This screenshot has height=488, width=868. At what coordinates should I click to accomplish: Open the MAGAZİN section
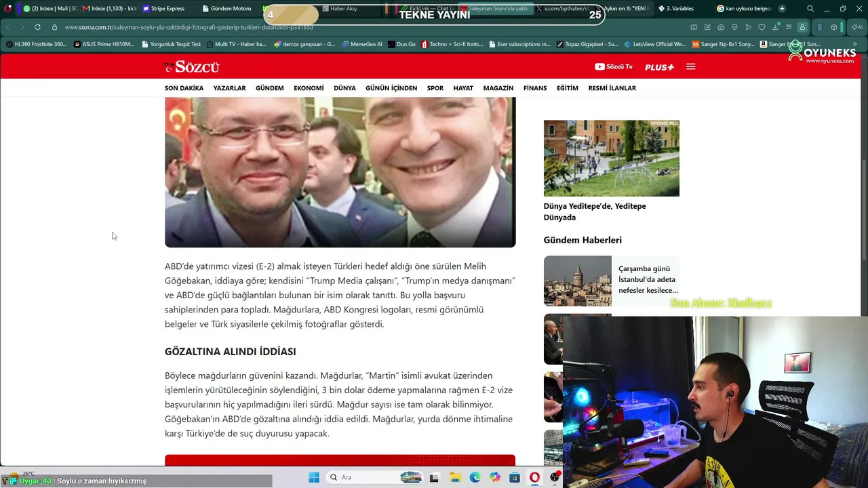(x=498, y=88)
